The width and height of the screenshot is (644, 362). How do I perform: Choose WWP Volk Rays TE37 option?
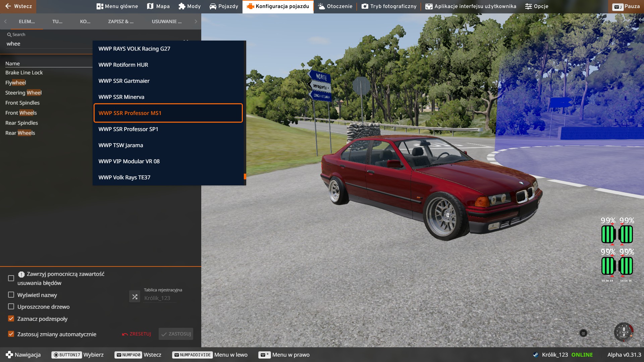pyautogui.click(x=168, y=177)
